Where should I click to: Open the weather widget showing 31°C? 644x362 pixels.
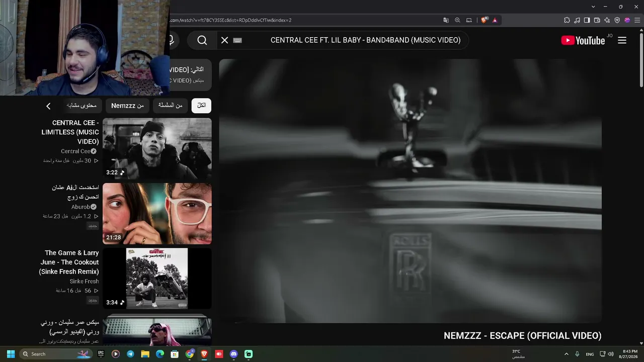tap(518, 354)
